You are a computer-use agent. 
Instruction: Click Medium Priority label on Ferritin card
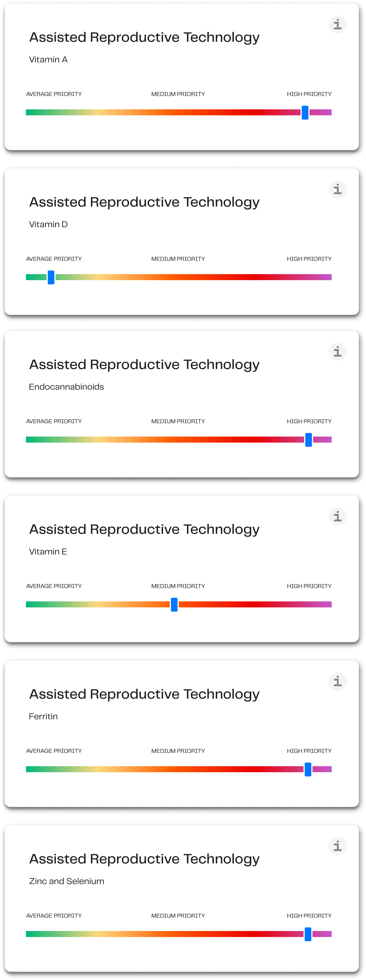178,751
